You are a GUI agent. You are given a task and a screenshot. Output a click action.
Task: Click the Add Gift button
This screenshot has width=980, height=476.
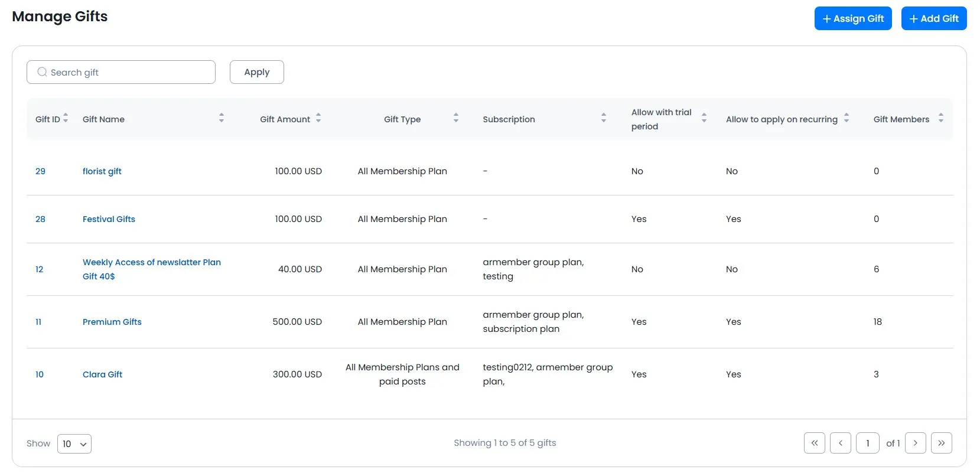tap(934, 18)
